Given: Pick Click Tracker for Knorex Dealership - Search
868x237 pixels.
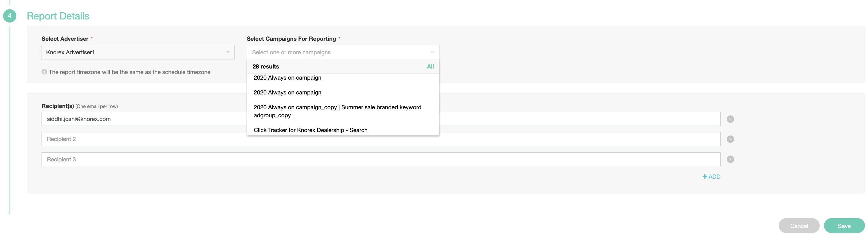Looking at the screenshot, I should (x=310, y=130).
